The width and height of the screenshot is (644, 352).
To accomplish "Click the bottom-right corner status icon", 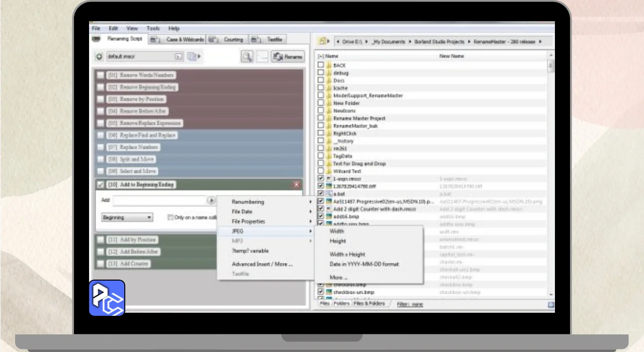I will pyautogui.click(x=551, y=304).
